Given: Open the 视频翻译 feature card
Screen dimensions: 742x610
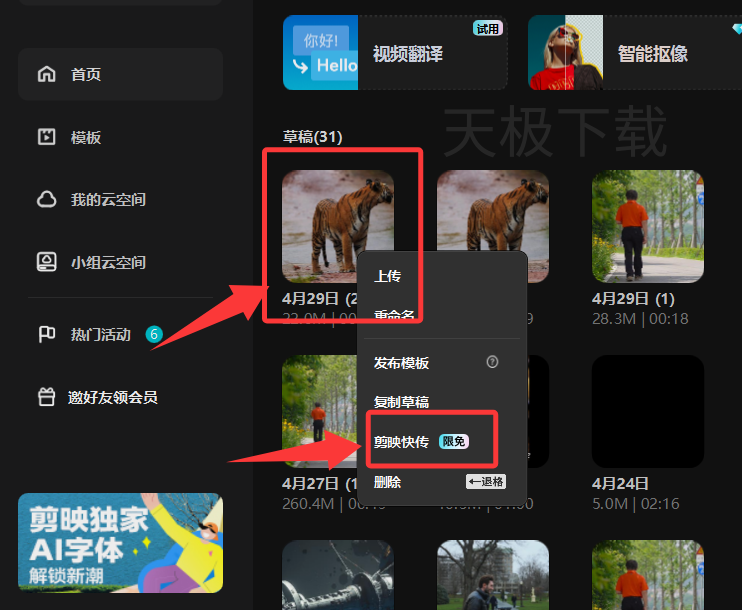Looking at the screenshot, I should (x=395, y=52).
